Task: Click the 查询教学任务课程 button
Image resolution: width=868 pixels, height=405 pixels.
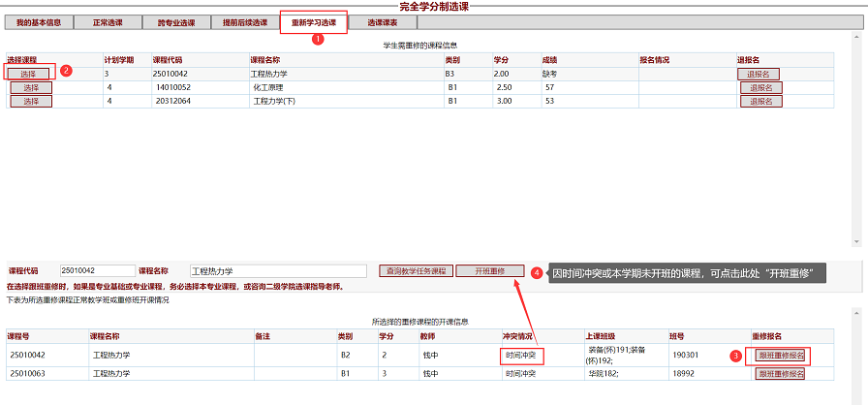Action: [x=416, y=271]
